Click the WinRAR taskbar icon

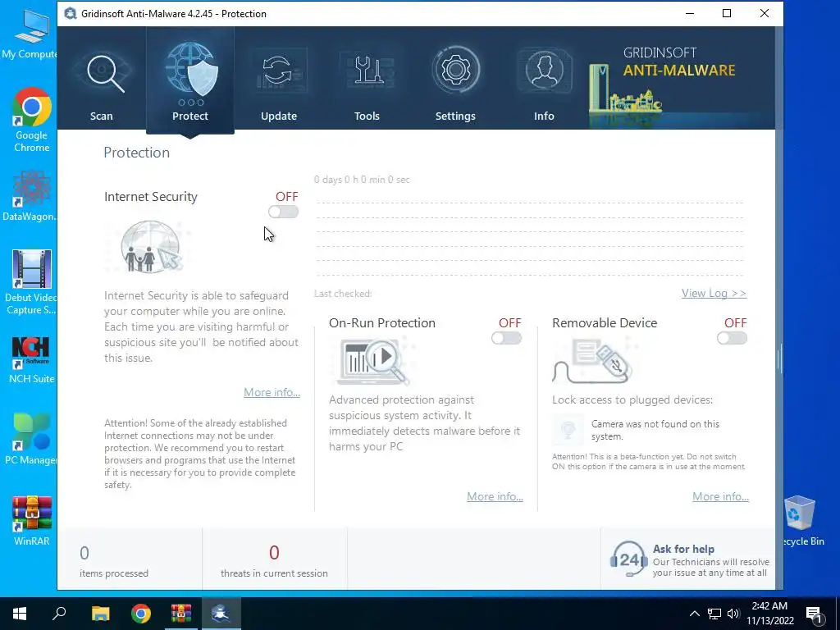tap(181, 614)
